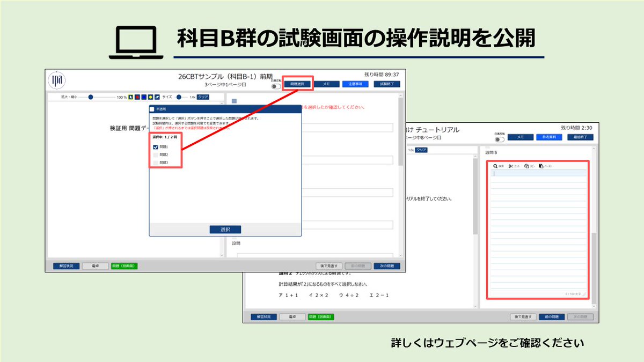Screen dimensions: 644x362
Task: Open 解答状況 in the front window
Action: (x=67, y=266)
